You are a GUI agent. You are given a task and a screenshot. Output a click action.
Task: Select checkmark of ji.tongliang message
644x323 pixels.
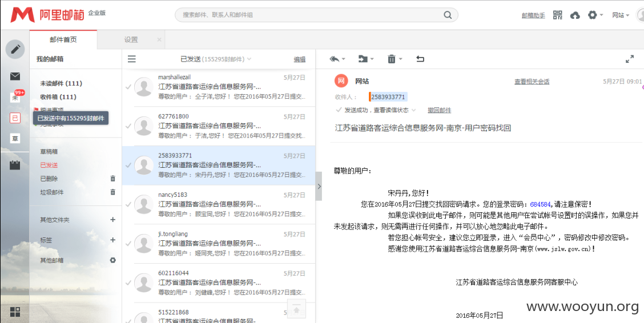click(128, 244)
